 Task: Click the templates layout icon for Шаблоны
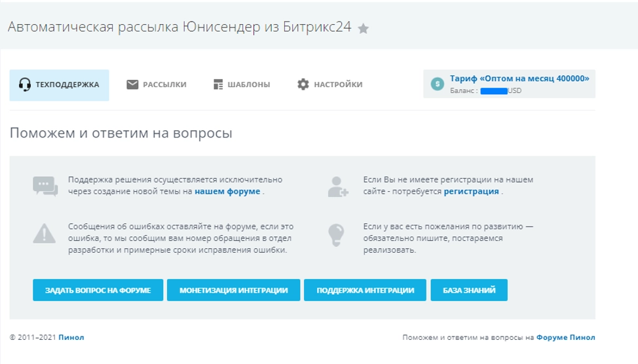coord(219,84)
